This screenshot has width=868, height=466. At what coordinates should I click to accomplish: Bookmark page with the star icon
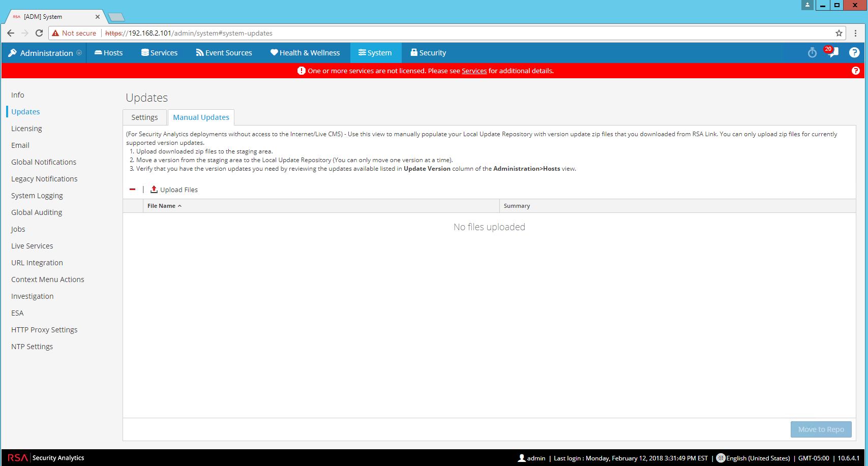[x=839, y=33]
